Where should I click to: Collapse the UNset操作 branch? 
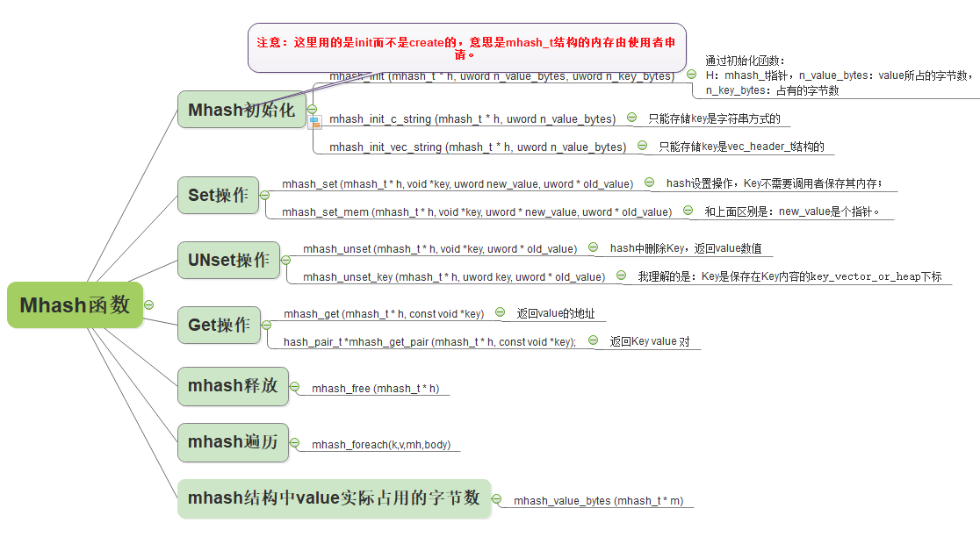click(x=285, y=260)
